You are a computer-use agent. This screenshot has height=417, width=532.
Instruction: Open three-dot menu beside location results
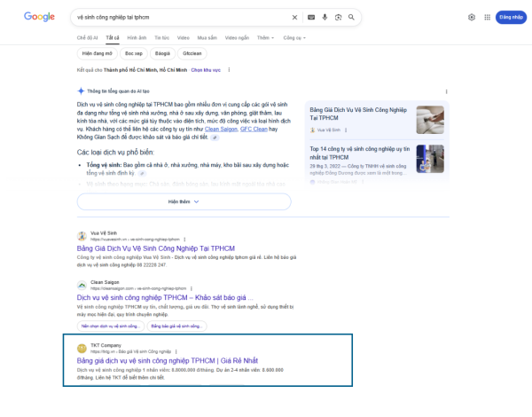click(229, 69)
